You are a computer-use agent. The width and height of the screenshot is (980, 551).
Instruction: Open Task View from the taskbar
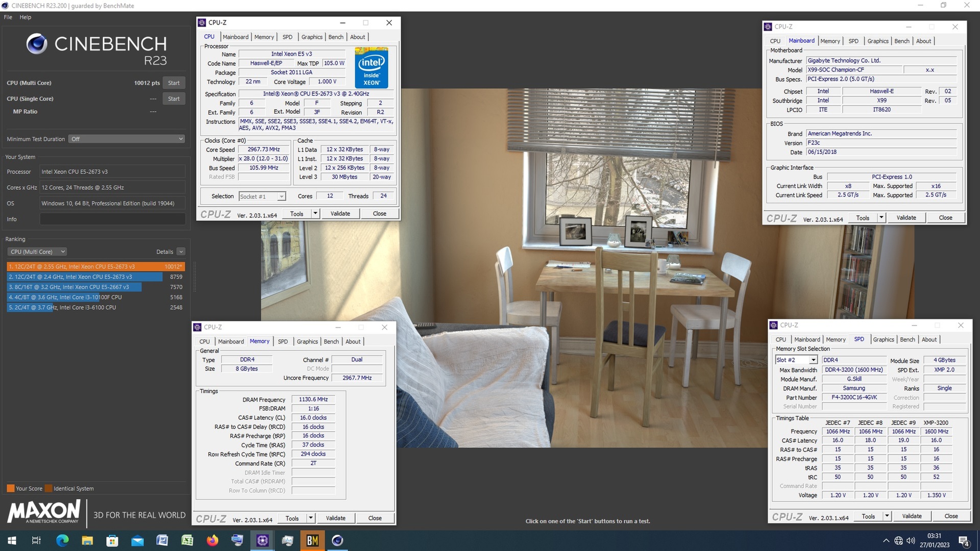click(36, 540)
